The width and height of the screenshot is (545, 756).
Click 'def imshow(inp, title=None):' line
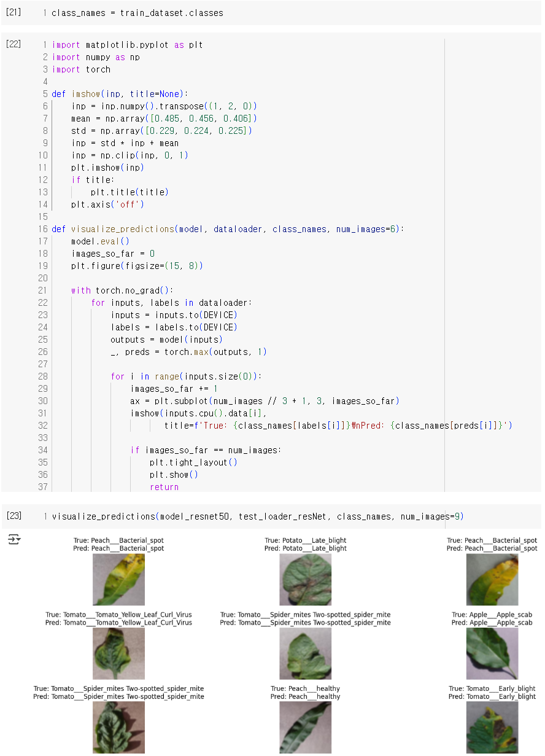pos(120,94)
